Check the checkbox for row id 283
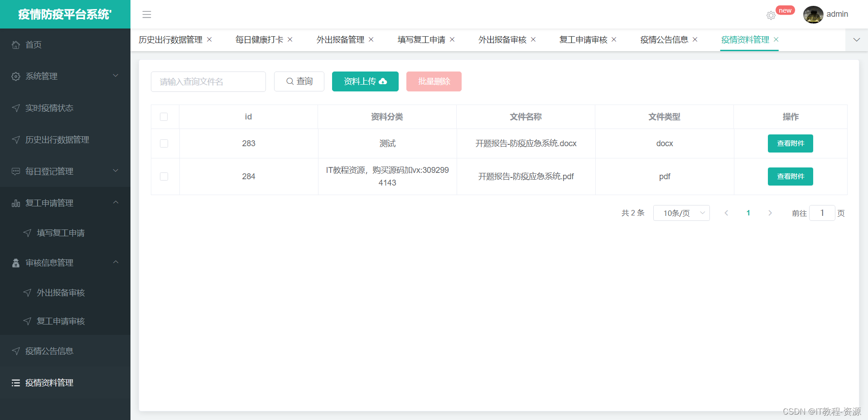This screenshot has height=420, width=868. 164,143
